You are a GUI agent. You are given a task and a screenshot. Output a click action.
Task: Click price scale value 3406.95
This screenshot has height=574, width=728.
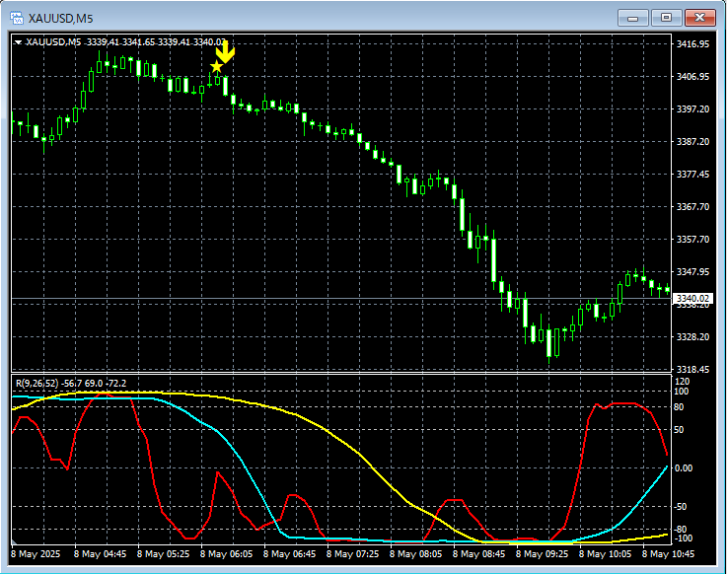tap(692, 77)
